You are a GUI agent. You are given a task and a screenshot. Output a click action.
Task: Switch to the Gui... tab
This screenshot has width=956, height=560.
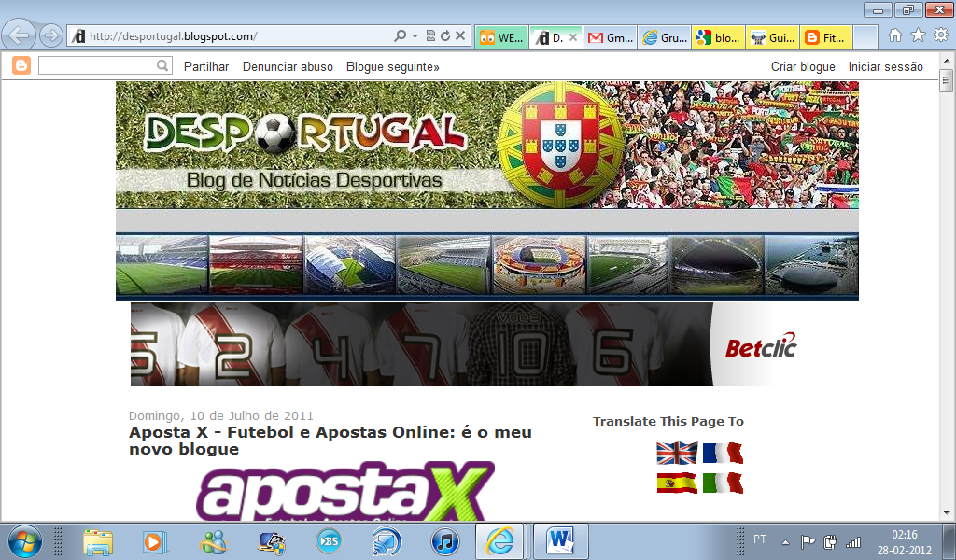point(772,37)
